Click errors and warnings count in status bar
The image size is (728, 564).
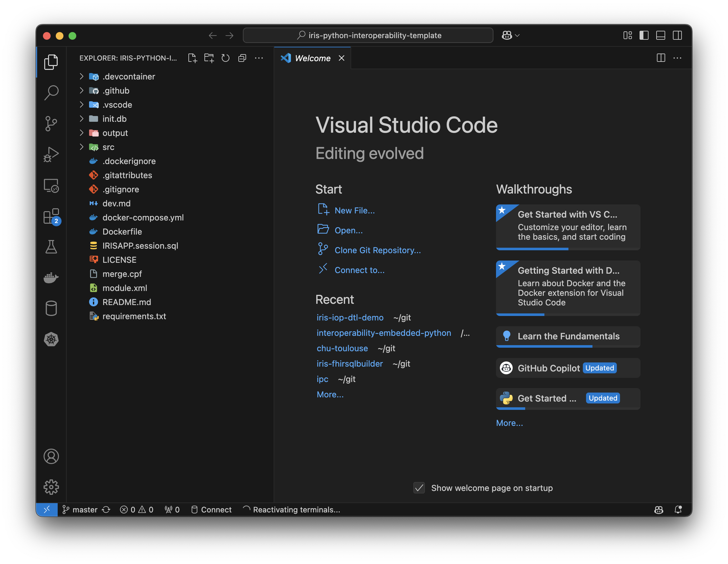coord(137,509)
